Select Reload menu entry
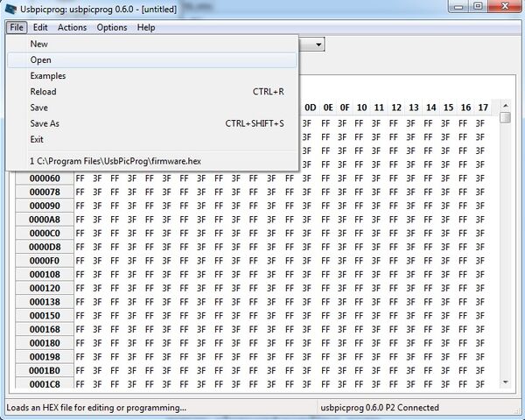 click(151, 92)
